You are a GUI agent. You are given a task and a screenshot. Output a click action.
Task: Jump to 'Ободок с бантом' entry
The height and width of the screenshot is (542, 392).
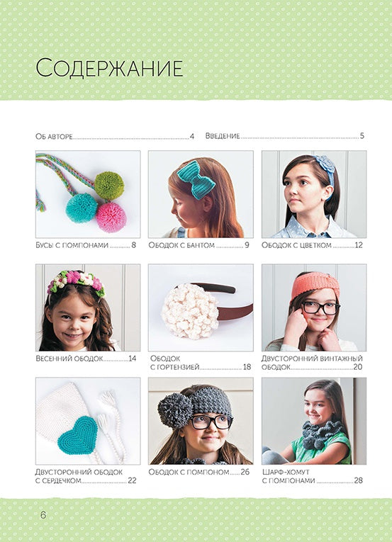[198, 245]
